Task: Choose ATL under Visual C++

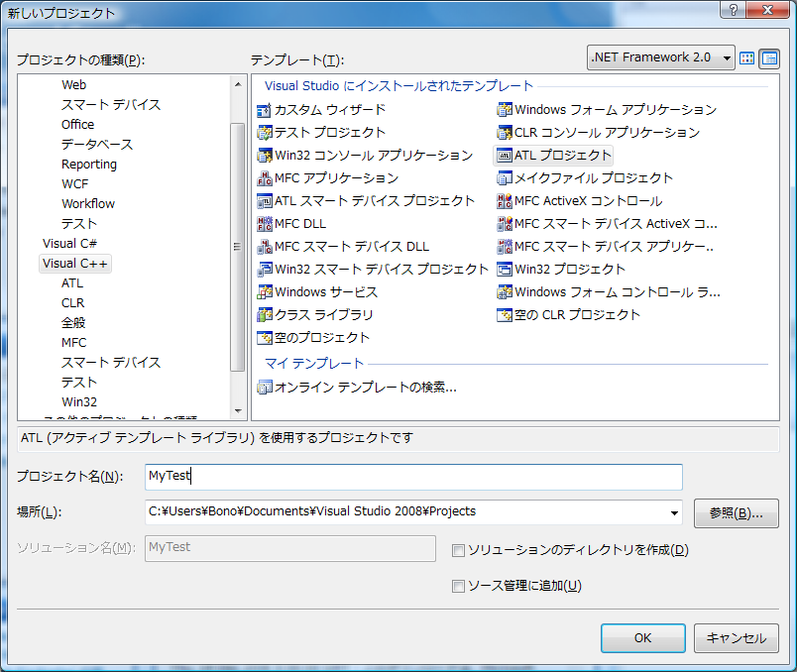Action: [72, 283]
